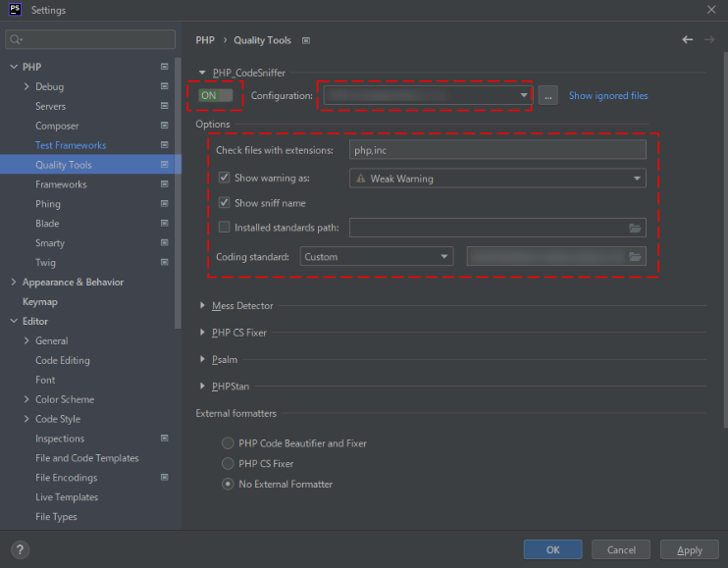Viewport: 728px width, 568px height.
Task: Open the Configuration dropdown
Action: [428, 95]
